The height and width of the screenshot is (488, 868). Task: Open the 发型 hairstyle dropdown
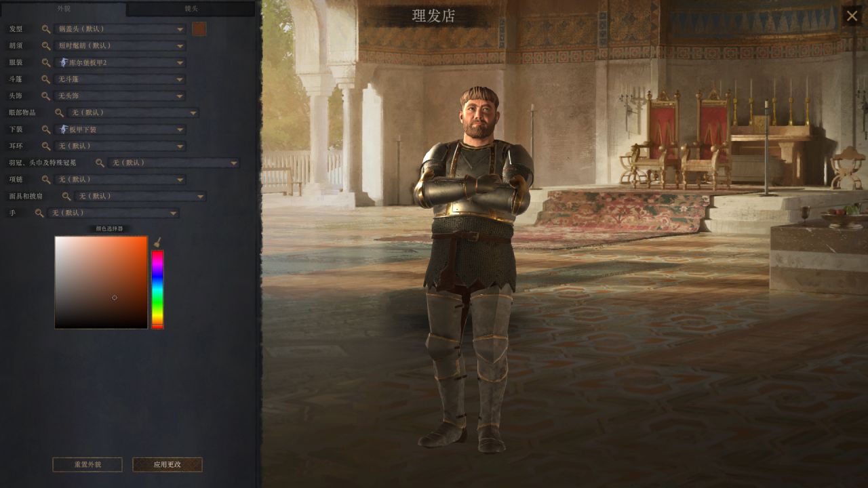coord(120,29)
